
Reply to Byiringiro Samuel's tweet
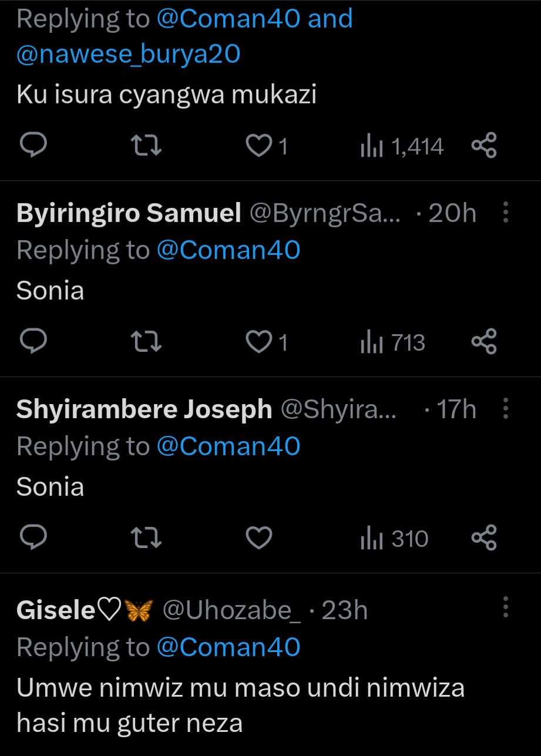pos(33,342)
